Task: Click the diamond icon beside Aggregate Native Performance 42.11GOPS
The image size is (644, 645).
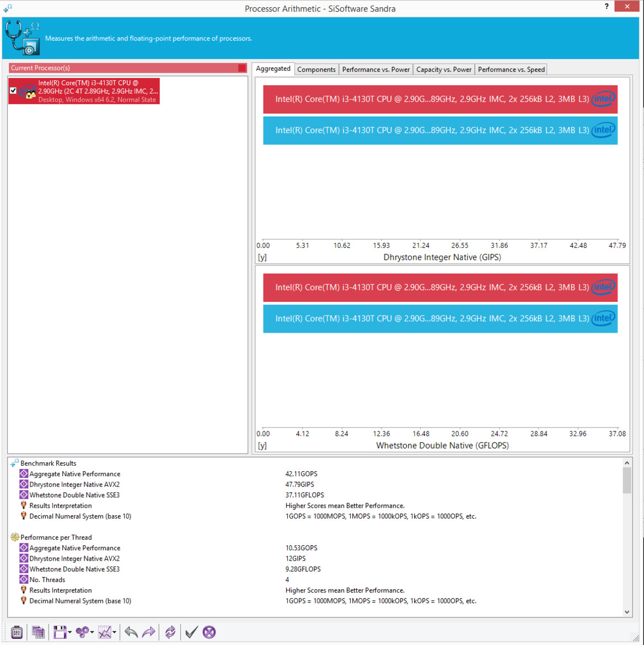Action: pos(24,474)
